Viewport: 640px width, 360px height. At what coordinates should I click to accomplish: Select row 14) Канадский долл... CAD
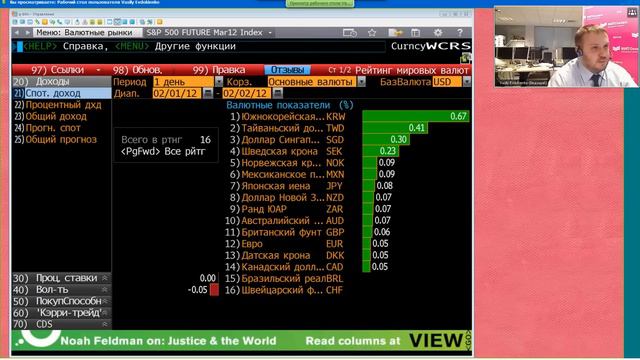[x=284, y=267]
